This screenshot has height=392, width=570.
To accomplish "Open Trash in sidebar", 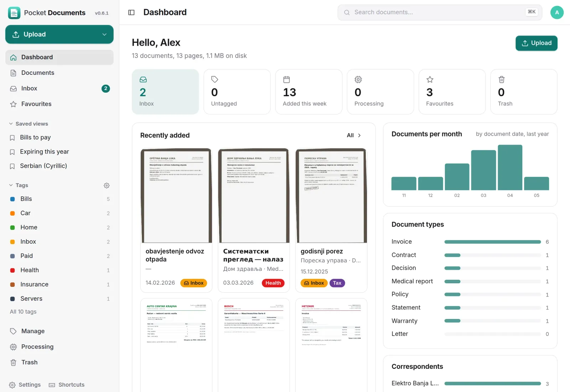I will [x=59, y=362].
